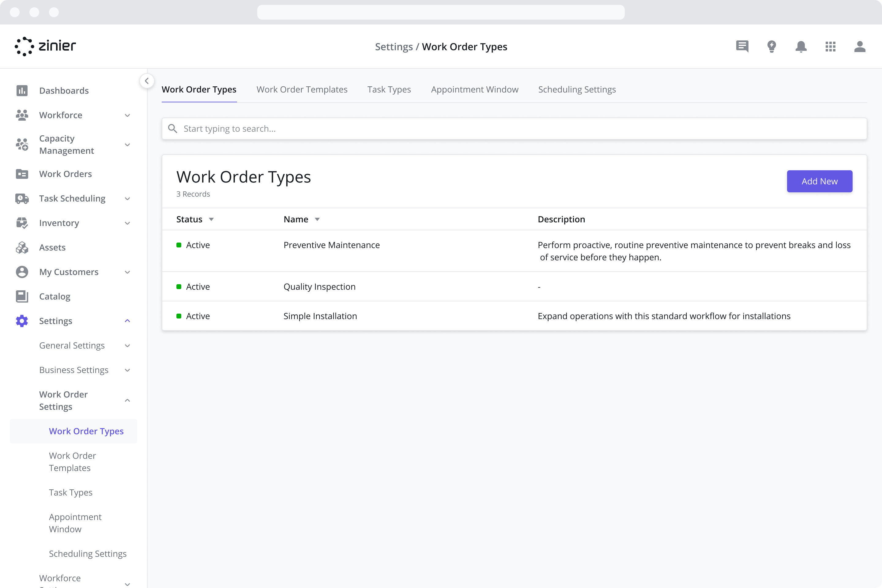Open the Work Order Templates tab

pos(302,89)
